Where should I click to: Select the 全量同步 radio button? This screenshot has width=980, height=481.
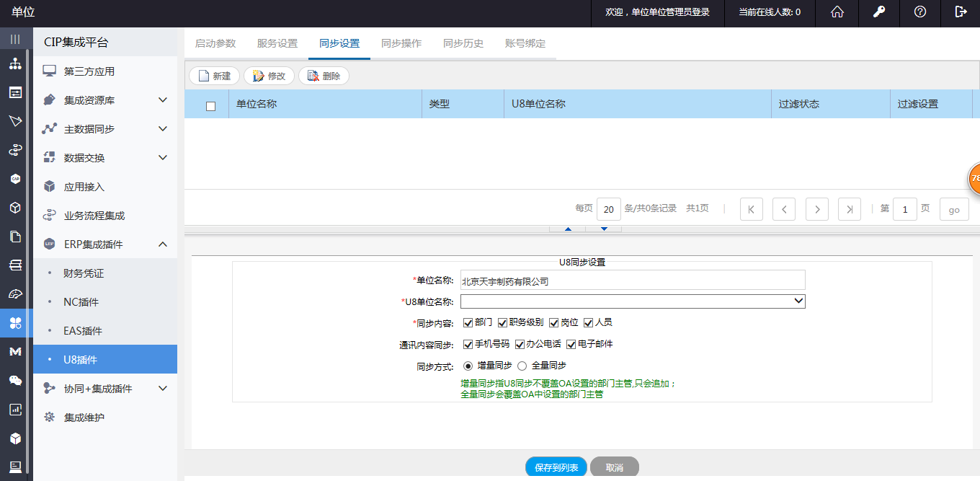click(522, 366)
